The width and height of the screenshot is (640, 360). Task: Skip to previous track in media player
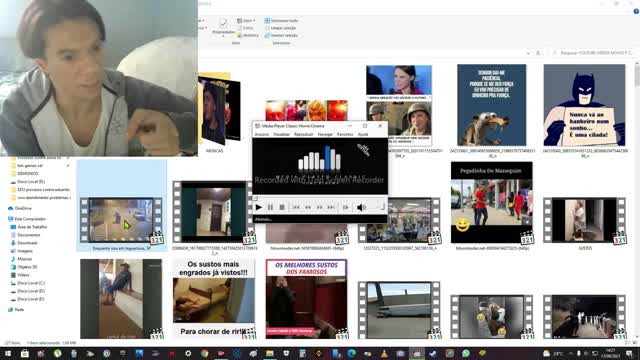(x=296, y=207)
